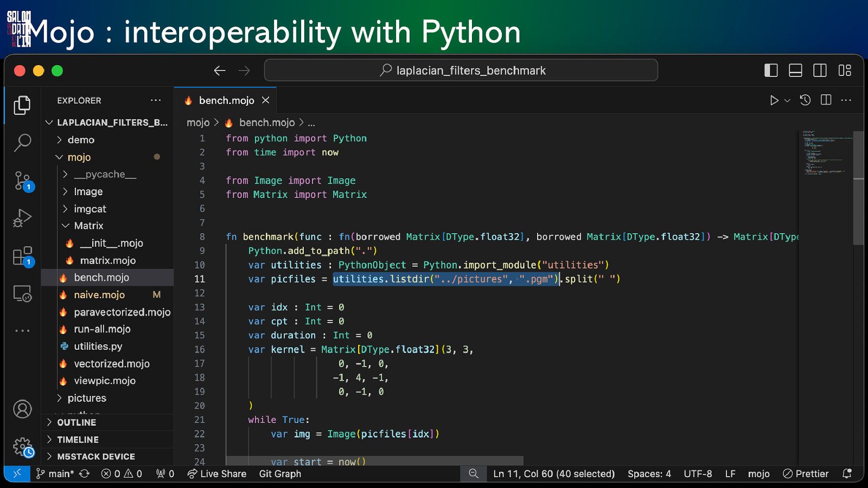This screenshot has width=868, height=488.
Task: Split the editor right
Action: click(x=826, y=100)
